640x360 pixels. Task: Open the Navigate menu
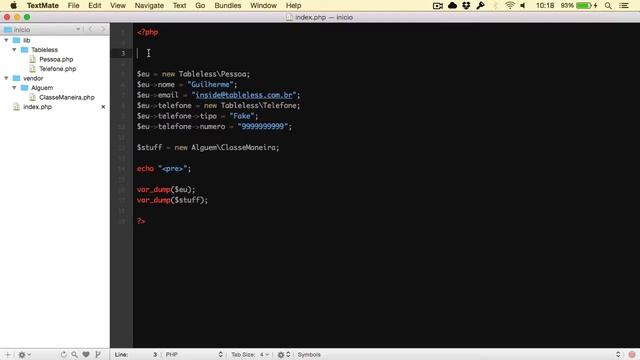tap(149, 6)
